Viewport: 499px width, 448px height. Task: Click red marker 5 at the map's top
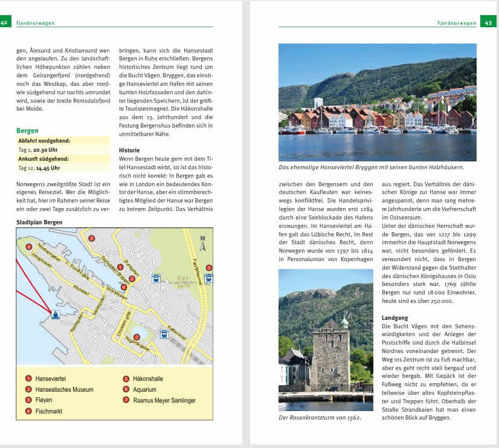pyautogui.click(x=92, y=238)
